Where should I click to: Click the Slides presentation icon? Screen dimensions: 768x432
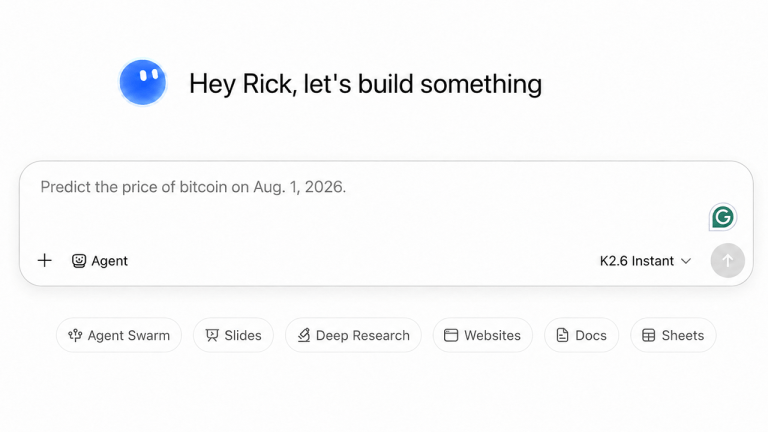(212, 335)
